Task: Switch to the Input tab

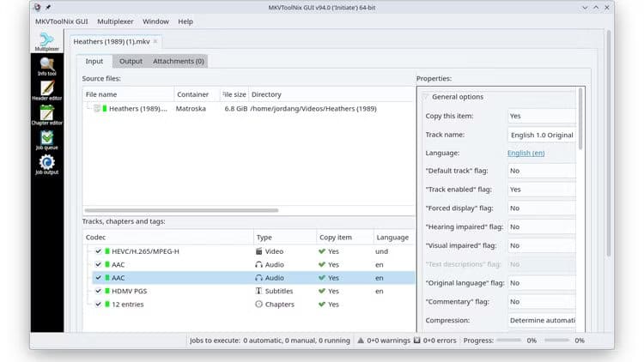Action: pyautogui.click(x=94, y=61)
